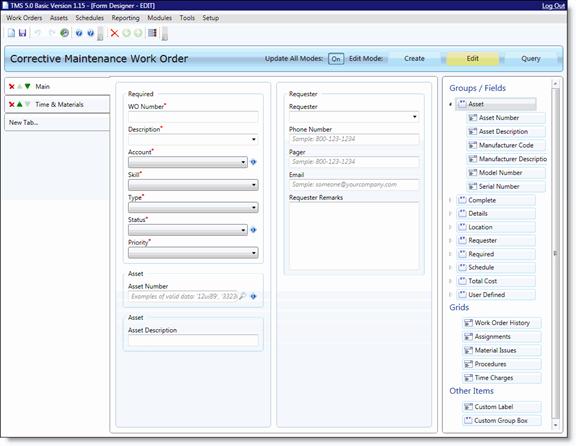576x446 pixels.
Task: Click the save floppy disk icon
Action: tap(22, 33)
